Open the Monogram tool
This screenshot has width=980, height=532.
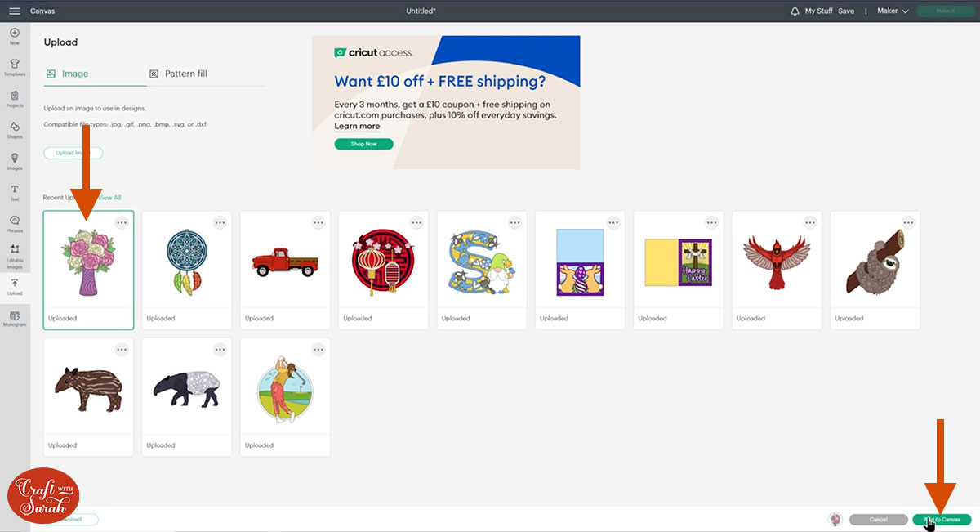pos(15,319)
